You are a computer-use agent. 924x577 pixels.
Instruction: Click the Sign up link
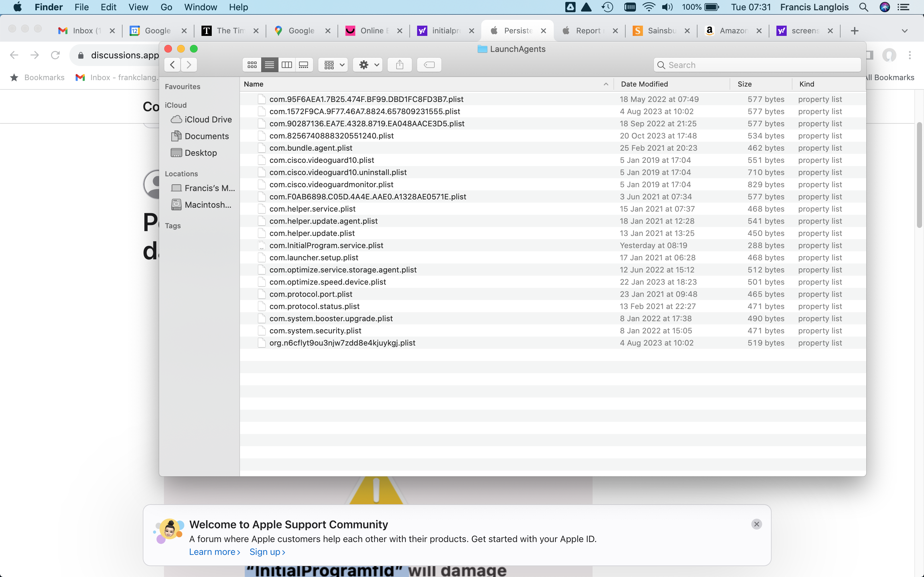tap(265, 551)
